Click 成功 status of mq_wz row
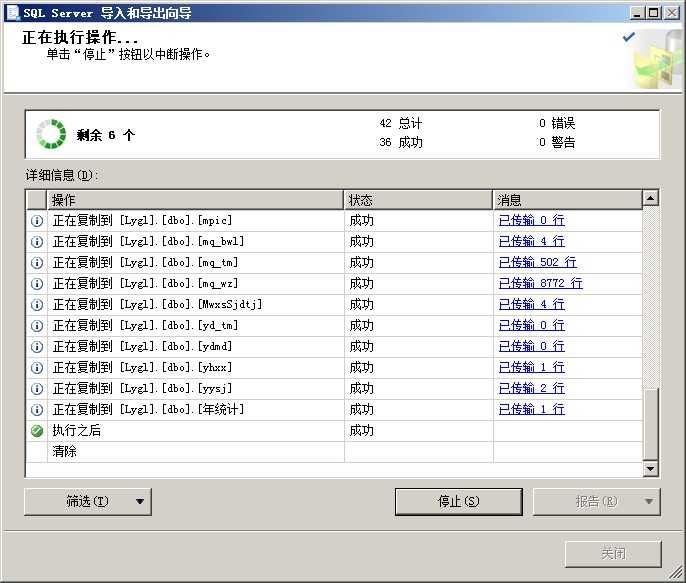The width and height of the screenshot is (686, 583). tap(361, 284)
